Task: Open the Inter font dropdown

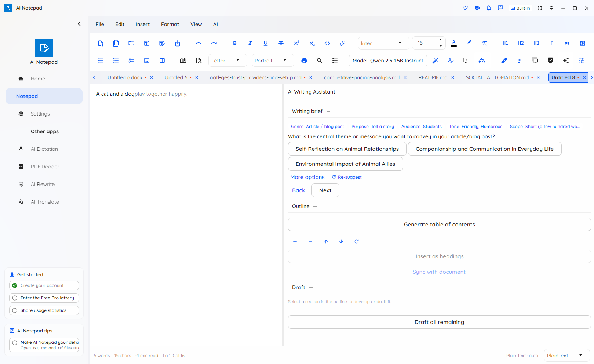Action: (x=383, y=43)
